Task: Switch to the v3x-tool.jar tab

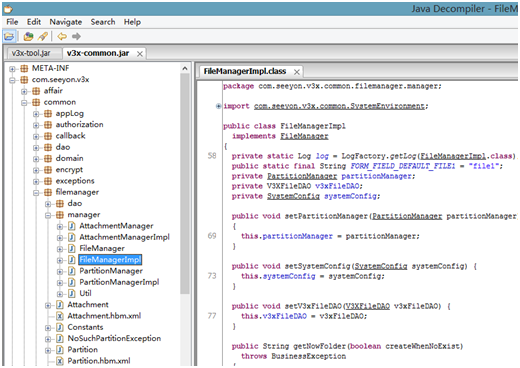Action: coord(31,53)
